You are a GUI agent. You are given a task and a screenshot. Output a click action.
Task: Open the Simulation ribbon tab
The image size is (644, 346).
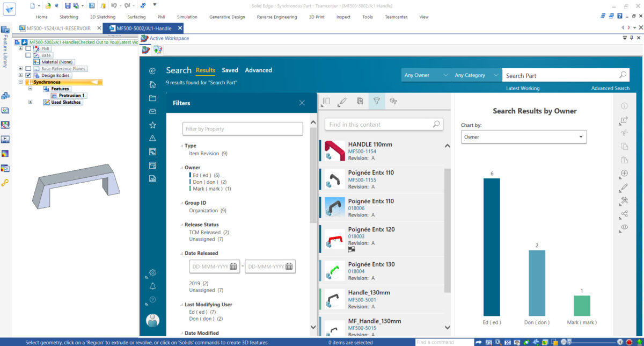click(x=187, y=17)
